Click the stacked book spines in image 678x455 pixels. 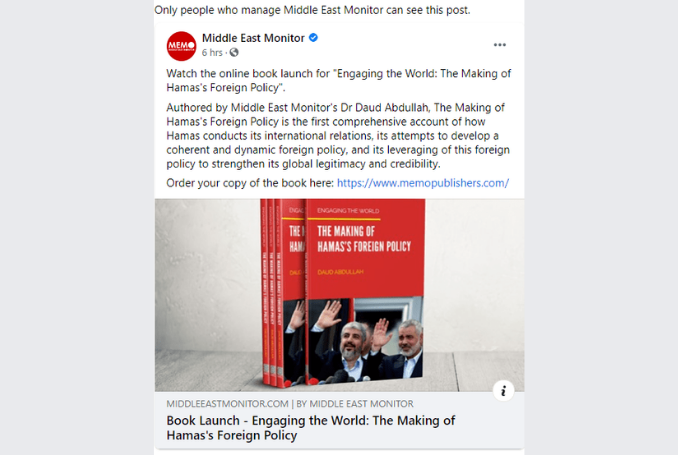coord(272,294)
